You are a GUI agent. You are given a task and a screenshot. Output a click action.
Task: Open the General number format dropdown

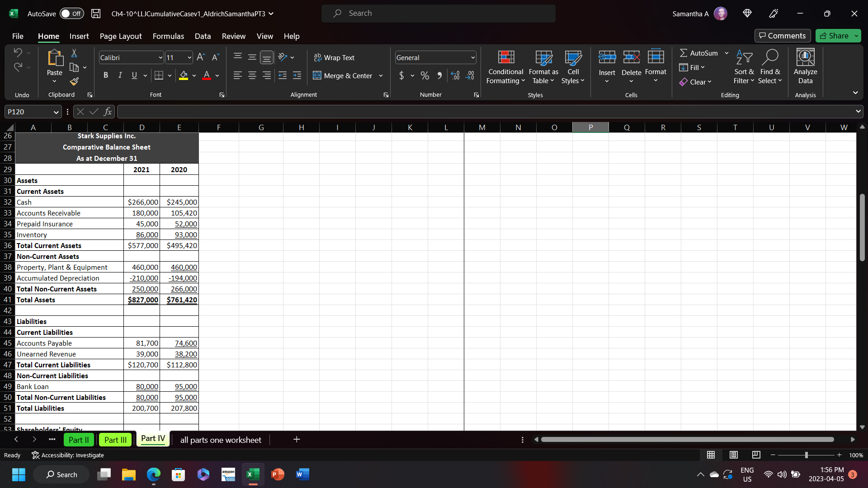tap(473, 57)
